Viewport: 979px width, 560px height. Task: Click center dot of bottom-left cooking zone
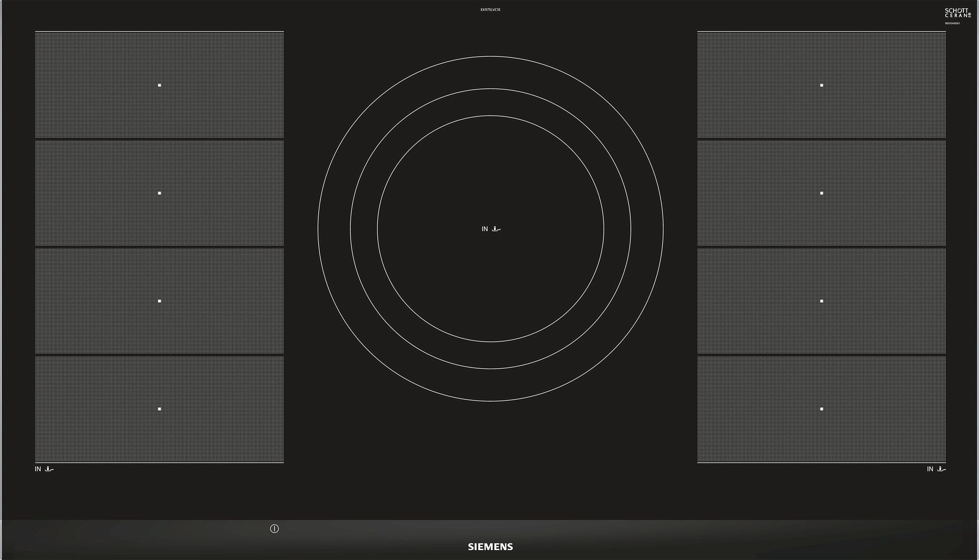160,409
